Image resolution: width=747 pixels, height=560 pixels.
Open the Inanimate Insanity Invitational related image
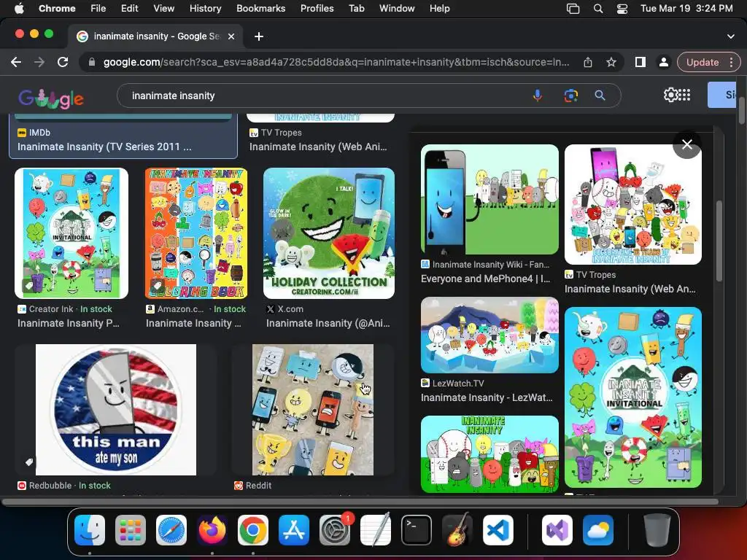pos(633,397)
